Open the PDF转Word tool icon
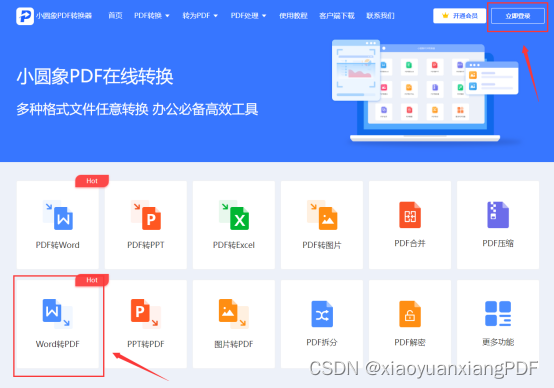 click(x=58, y=215)
